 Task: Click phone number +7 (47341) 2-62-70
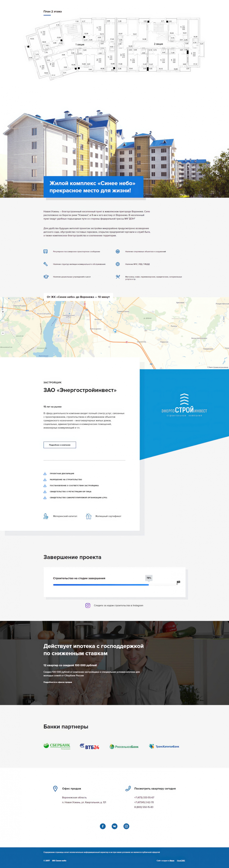[144, 802]
